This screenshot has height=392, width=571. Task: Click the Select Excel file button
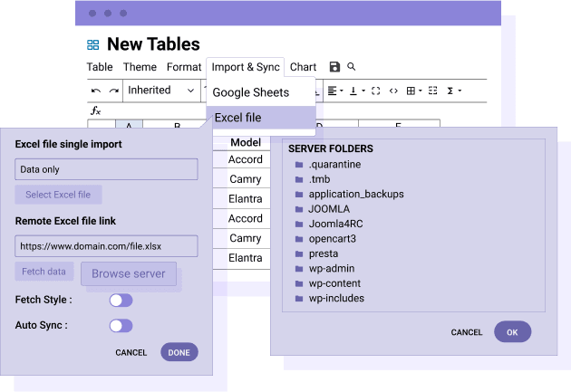(x=58, y=195)
